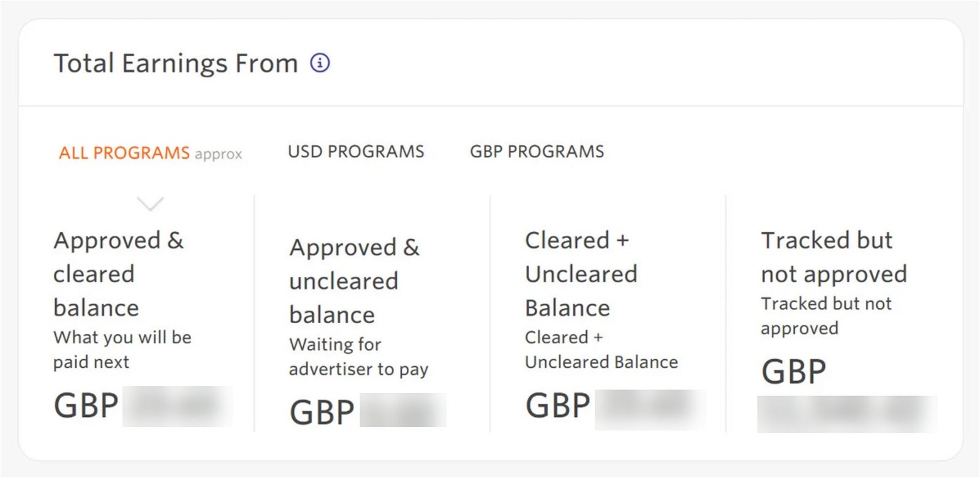Click the 'Waiting for advertiser to pay' description
This screenshot has width=980, height=478.
[x=358, y=357]
